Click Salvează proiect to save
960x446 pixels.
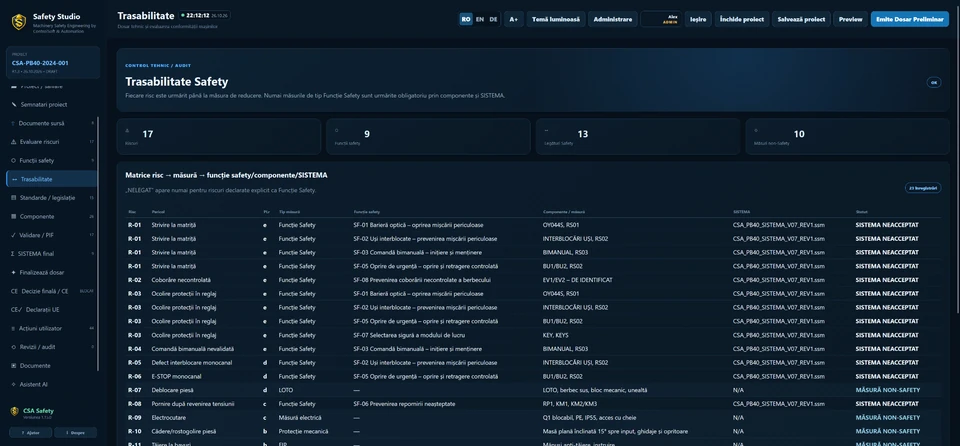tap(801, 19)
